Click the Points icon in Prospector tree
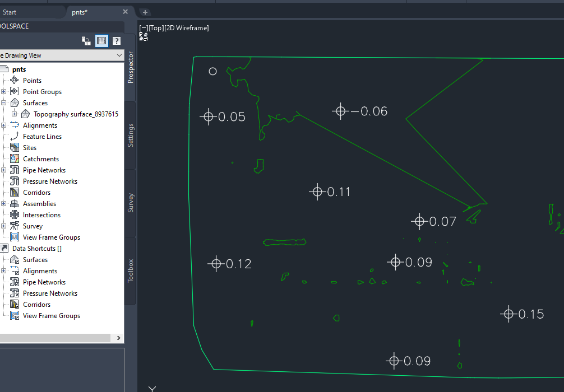 click(15, 80)
